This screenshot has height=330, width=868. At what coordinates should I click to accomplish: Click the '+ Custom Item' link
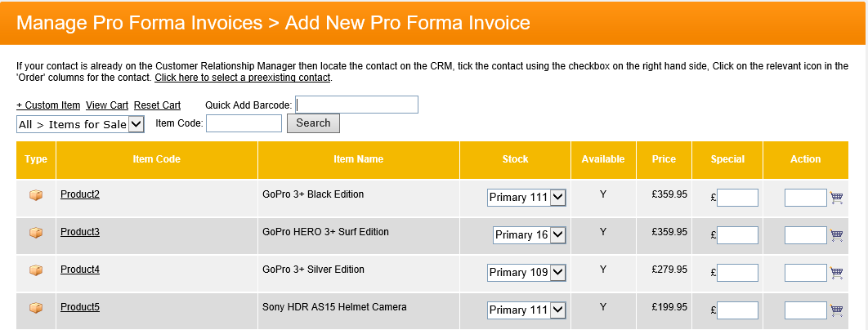pyautogui.click(x=48, y=105)
